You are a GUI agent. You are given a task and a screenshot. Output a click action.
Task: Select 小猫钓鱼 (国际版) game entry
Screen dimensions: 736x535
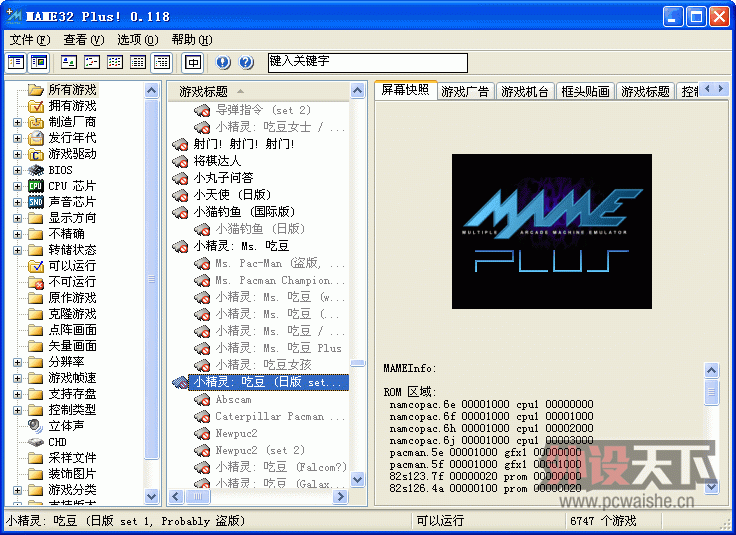[244, 212]
